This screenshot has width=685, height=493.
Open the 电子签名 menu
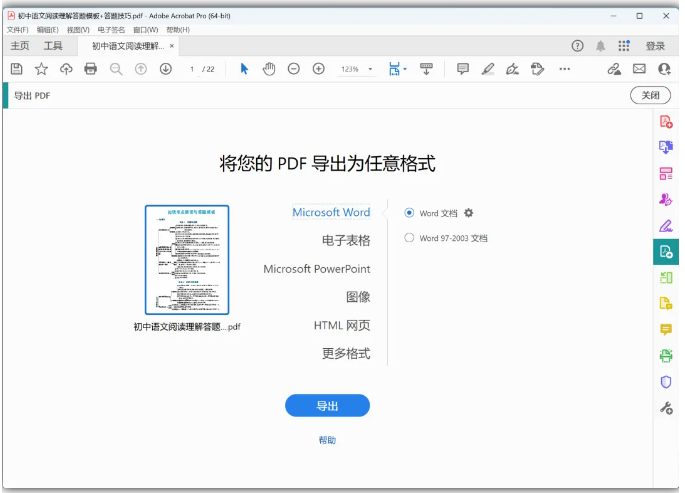pos(111,30)
